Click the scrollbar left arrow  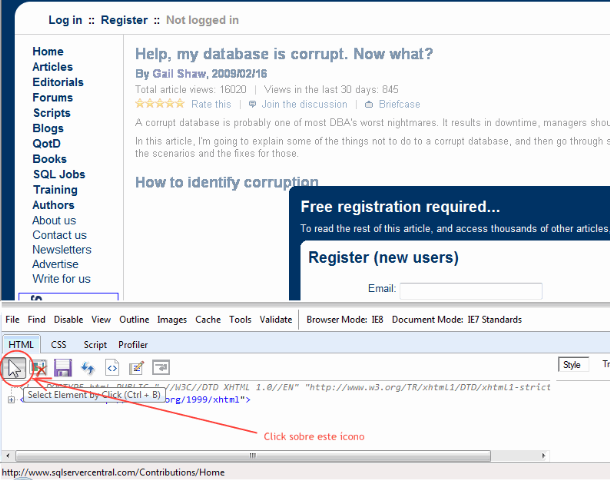click(x=8, y=455)
